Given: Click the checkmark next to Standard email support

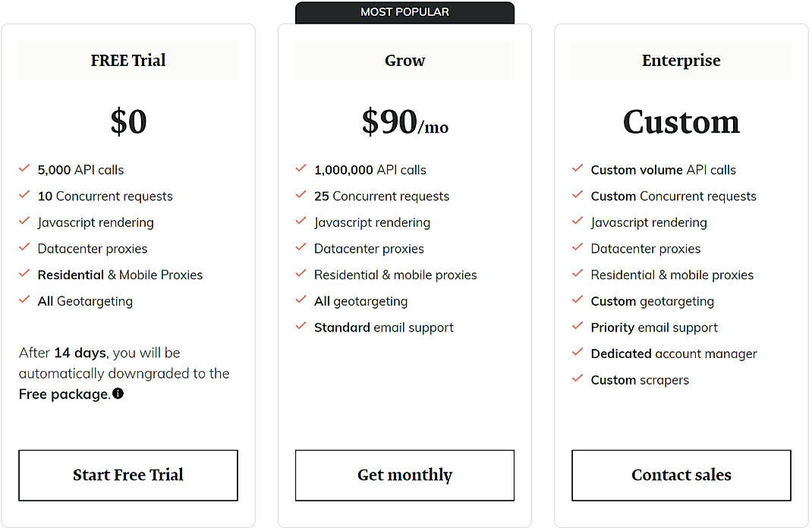Looking at the screenshot, I should tap(301, 327).
